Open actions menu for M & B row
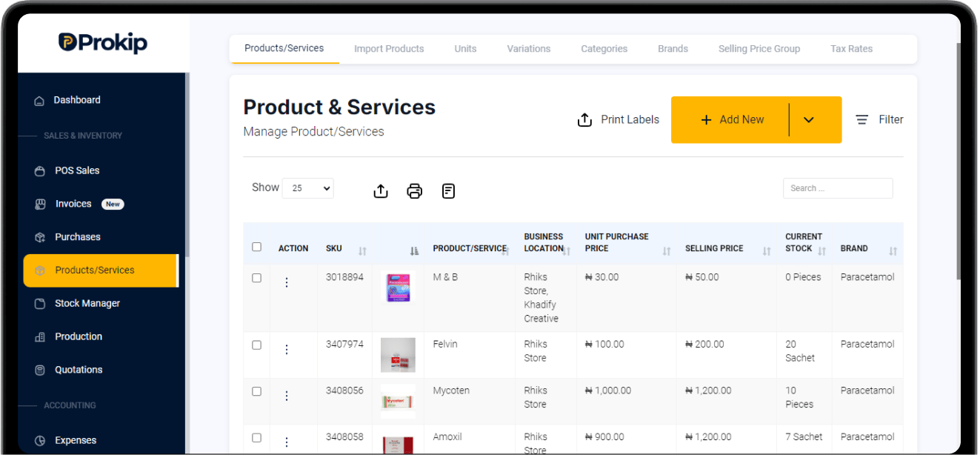Viewport: 980px width, 455px height. pos(287,282)
